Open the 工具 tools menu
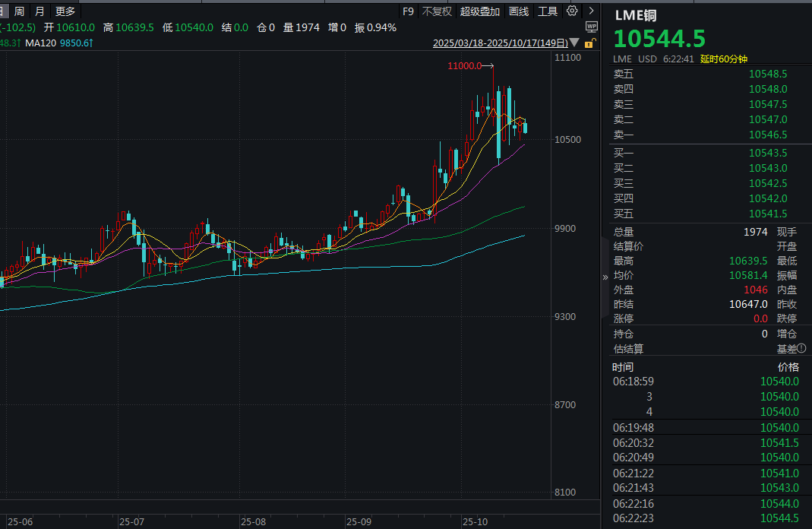 point(548,11)
